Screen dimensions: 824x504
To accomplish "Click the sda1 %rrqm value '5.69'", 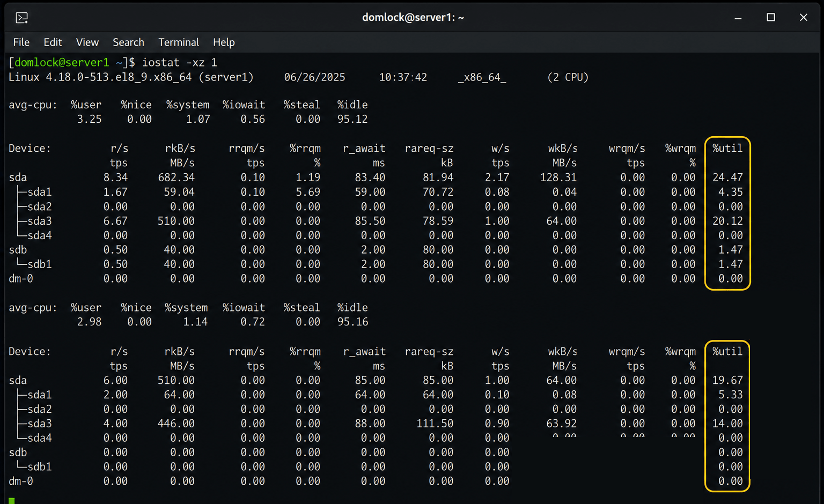I will (x=308, y=192).
